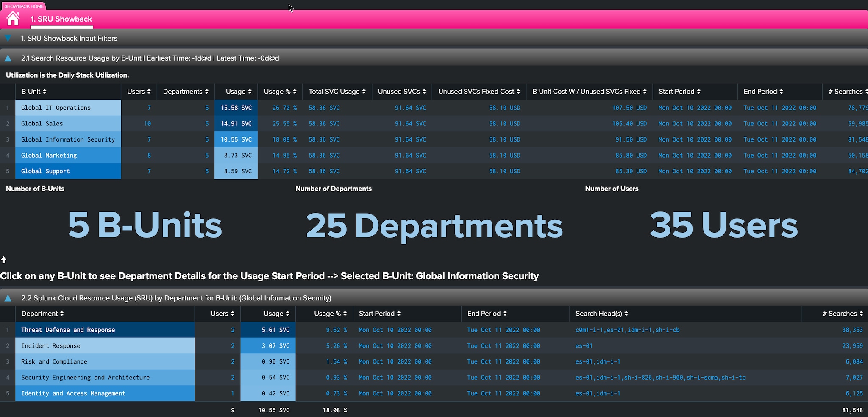Viewport: 868px width, 417px height.
Task: Sort Department table by # Searches
Action: click(843, 314)
